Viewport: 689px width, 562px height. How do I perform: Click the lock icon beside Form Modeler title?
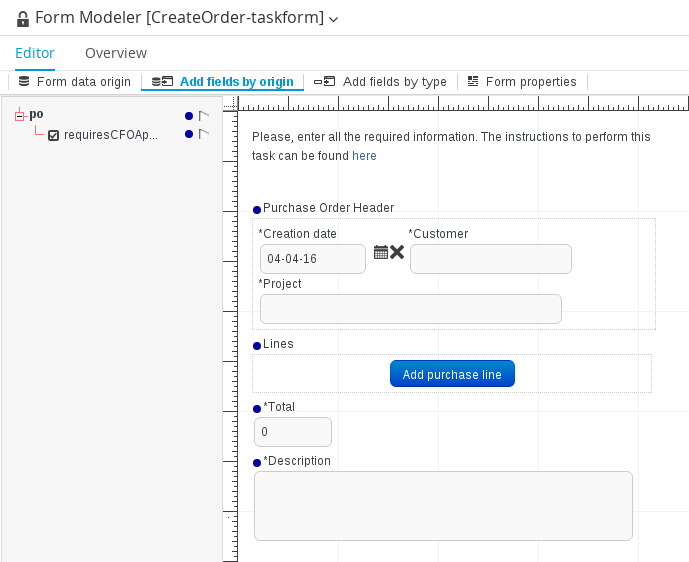pos(22,19)
